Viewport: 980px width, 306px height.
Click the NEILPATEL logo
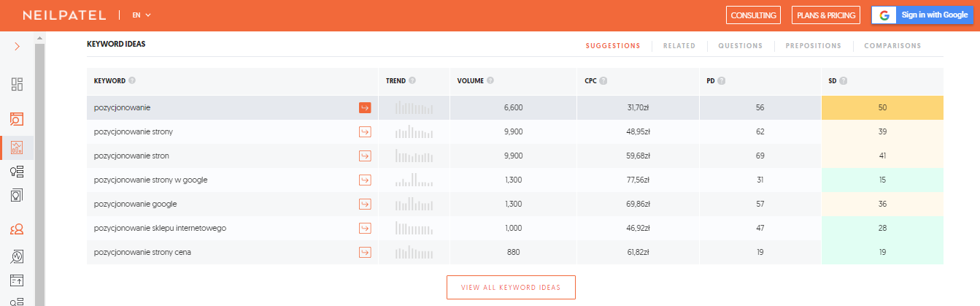point(64,15)
